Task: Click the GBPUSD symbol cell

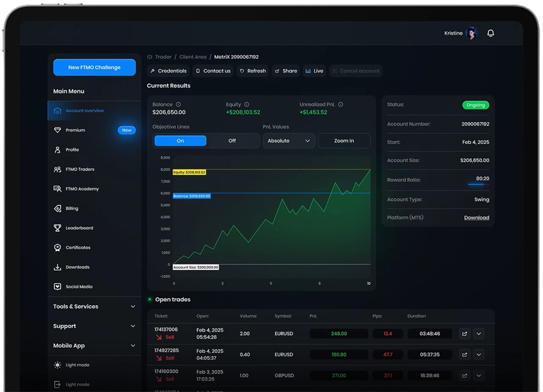Action: click(284, 376)
